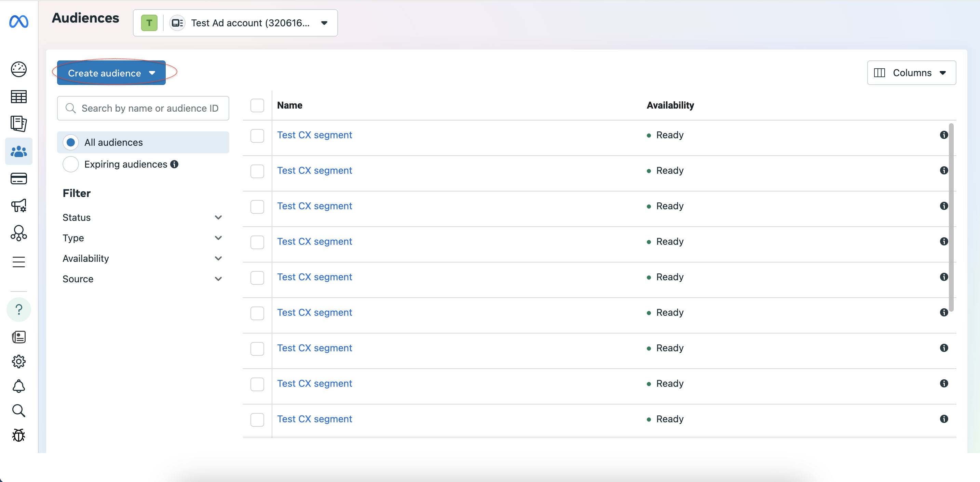Open the Columns dropdown menu

click(912, 73)
